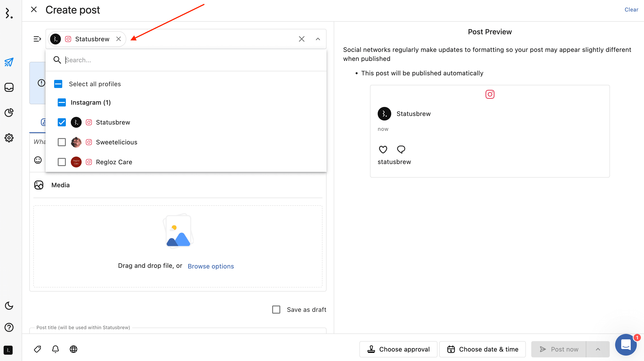The width and height of the screenshot is (644, 361).
Task: Click the Regloz Care profile avatar
Action: pos(76,162)
